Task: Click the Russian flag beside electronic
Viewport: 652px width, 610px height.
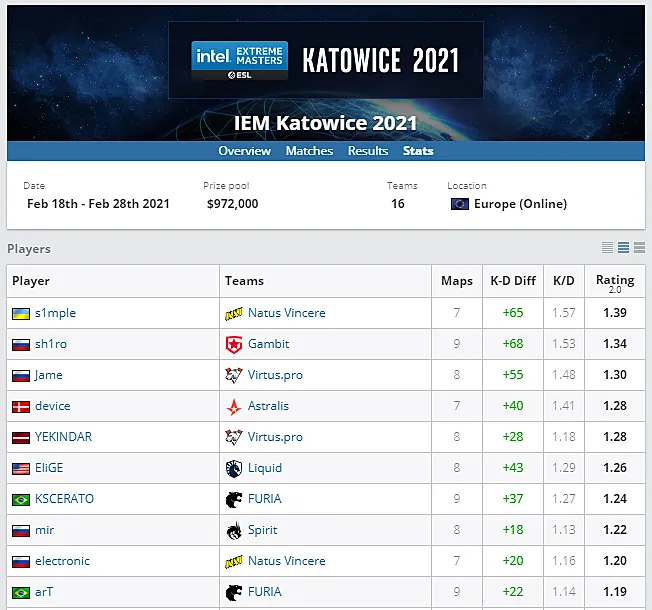Action: click(x=21, y=561)
